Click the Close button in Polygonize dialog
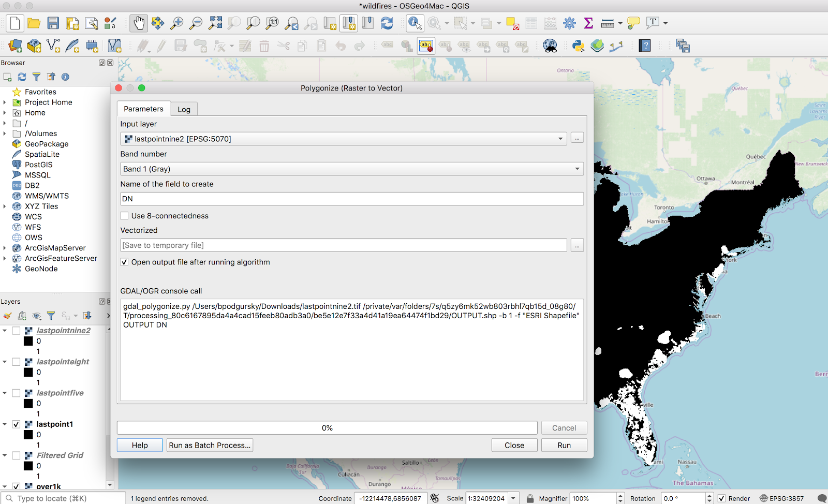The width and height of the screenshot is (828, 504). 514,445
